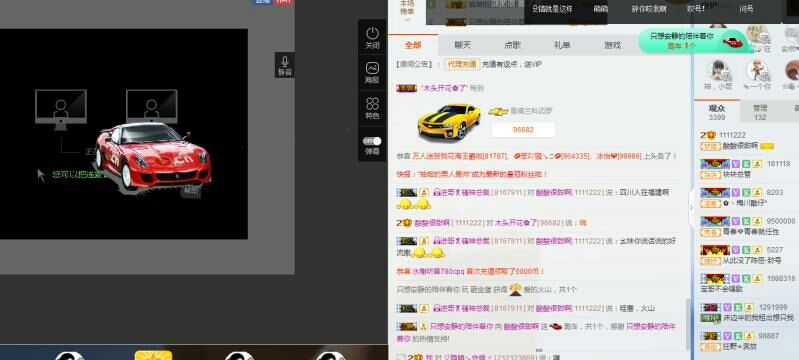Open the 礼单 tab
The image size is (799, 360).
pyautogui.click(x=562, y=45)
